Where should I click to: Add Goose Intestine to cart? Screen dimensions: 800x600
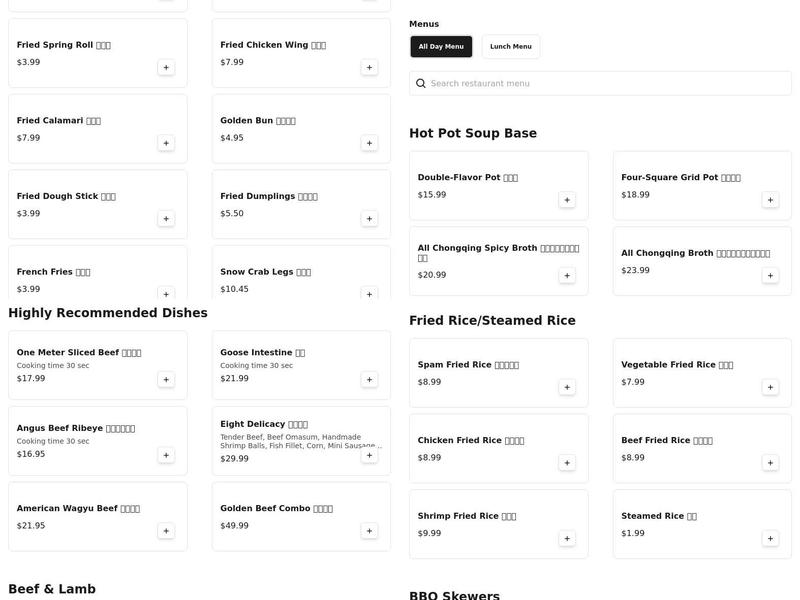370,379
